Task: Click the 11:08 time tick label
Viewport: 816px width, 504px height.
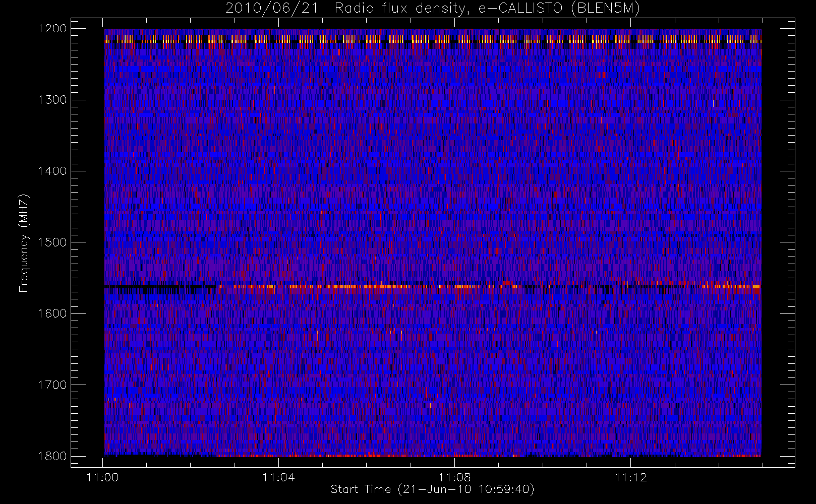Action: pos(455,477)
